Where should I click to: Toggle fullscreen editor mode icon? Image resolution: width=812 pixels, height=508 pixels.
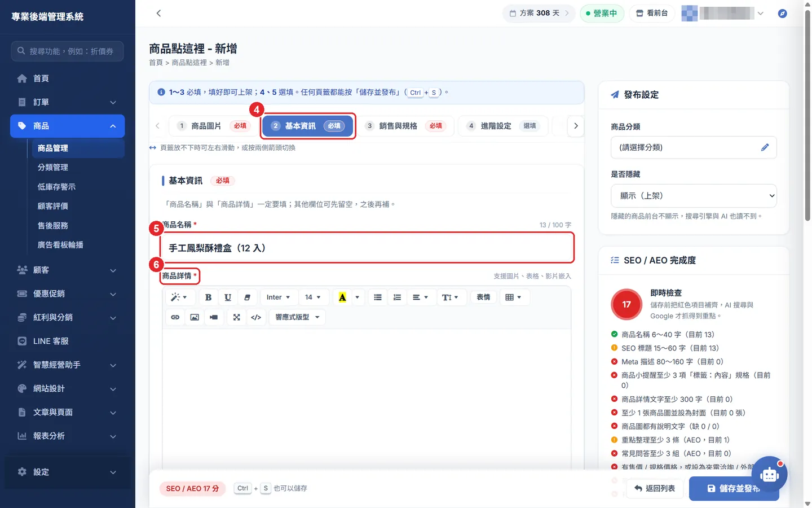pos(237,317)
